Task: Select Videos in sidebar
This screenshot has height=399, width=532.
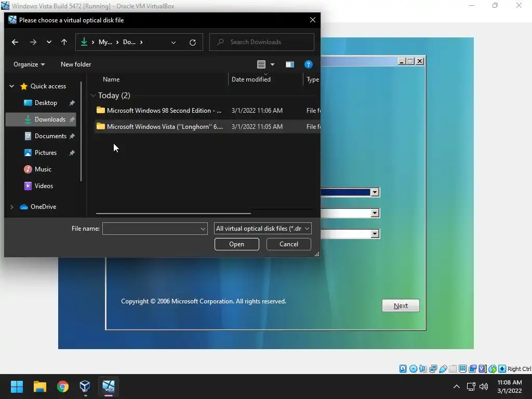Action: coord(44,186)
